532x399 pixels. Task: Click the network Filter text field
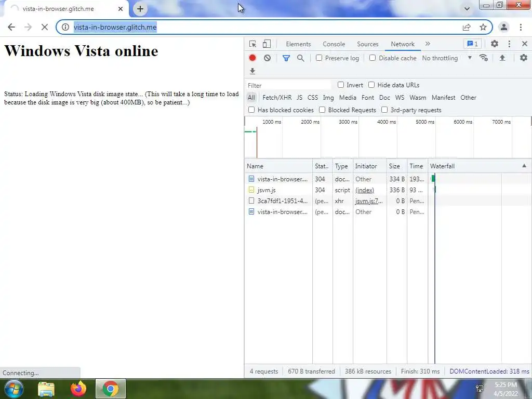tap(288, 85)
